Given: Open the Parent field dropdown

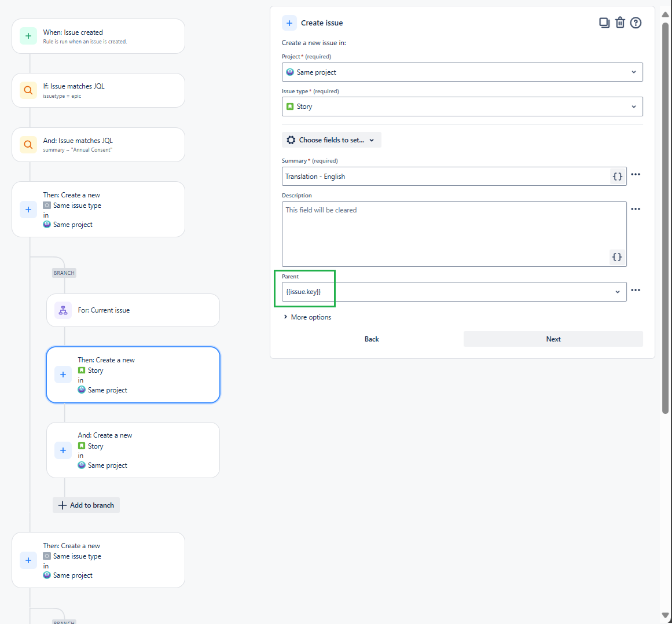Looking at the screenshot, I should point(617,292).
